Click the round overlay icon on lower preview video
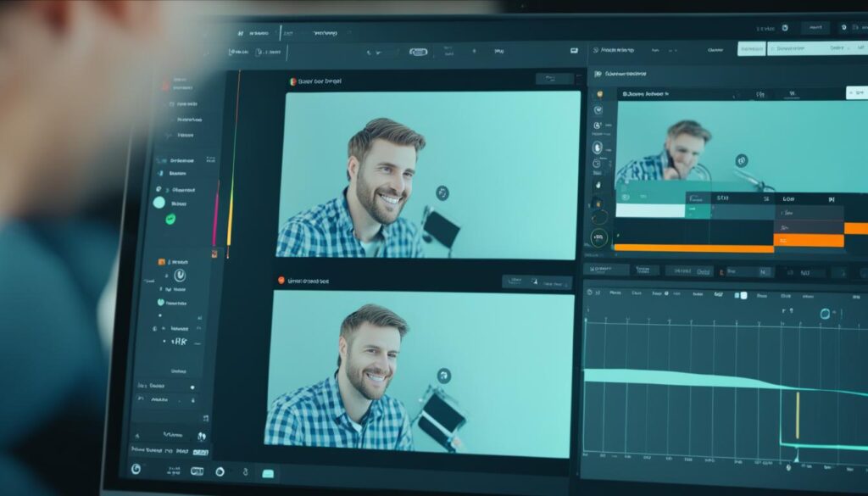Image resolution: width=868 pixels, height=496 pixels. 443,376
